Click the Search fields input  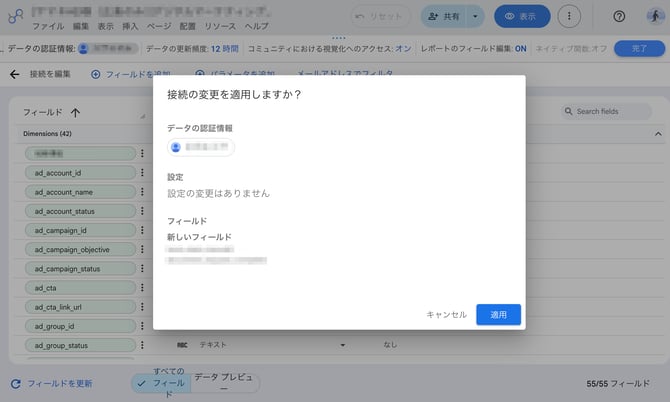606,112
